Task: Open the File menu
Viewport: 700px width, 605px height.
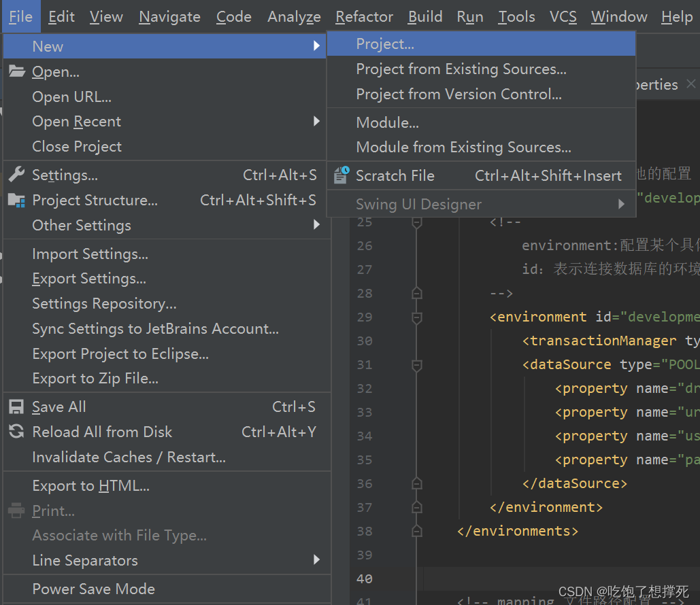Action: (20, 16)
